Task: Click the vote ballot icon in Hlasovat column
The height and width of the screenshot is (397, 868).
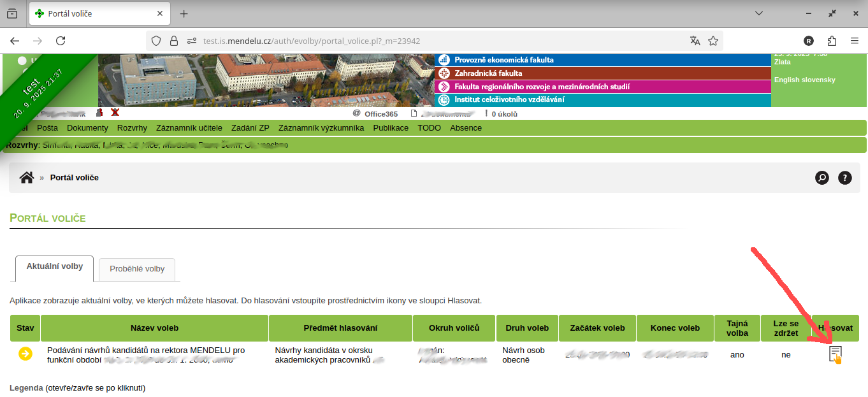Action: click(835, 354)
